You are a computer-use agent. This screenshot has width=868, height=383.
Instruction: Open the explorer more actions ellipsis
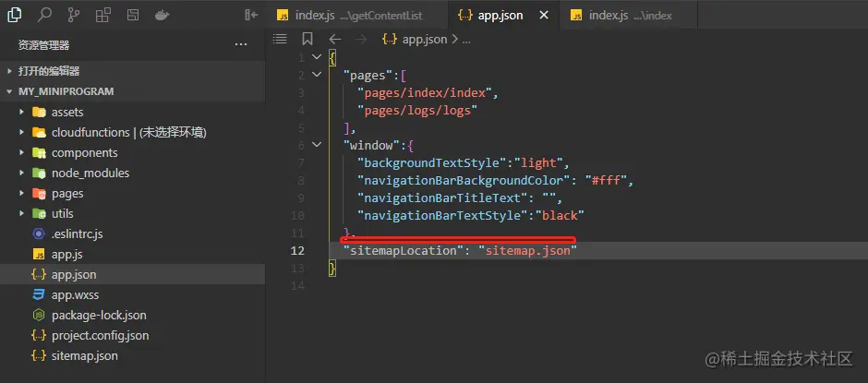point(241,45)
